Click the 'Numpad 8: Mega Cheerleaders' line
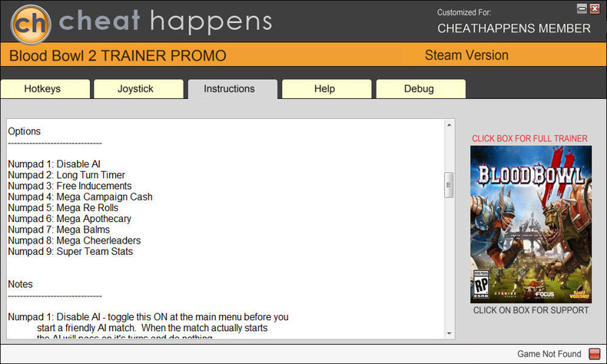 (x=75, y=240)
